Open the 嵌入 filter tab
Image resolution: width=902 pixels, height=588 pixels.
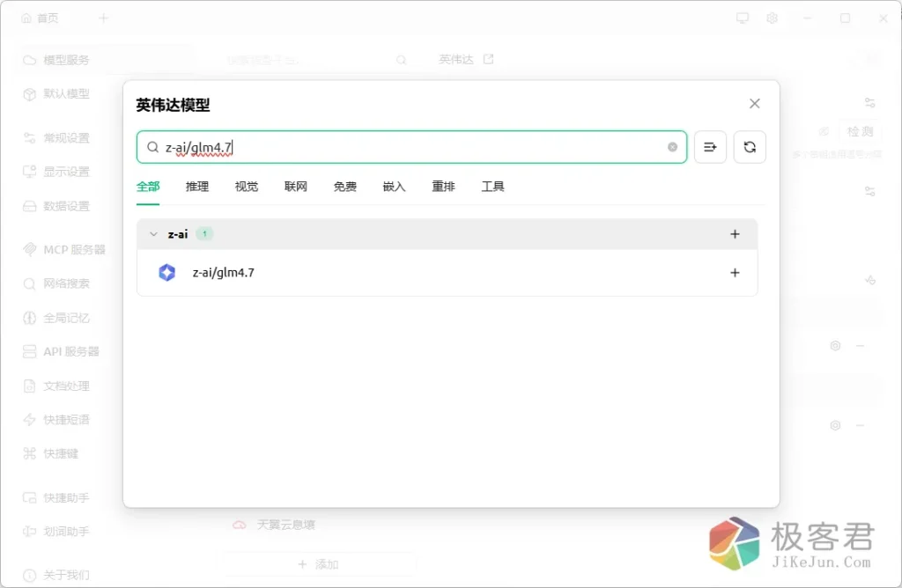point(394,187)
